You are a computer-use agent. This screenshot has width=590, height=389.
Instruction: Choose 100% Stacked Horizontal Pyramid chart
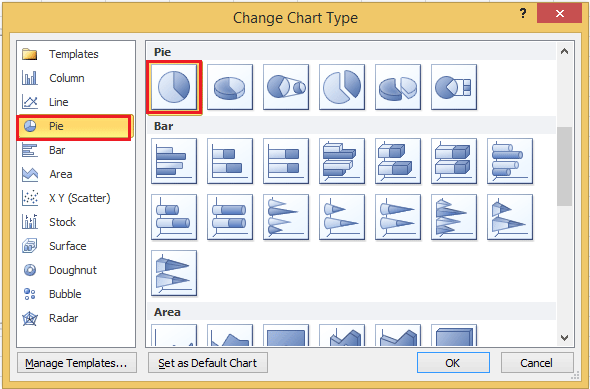point(174,273)
